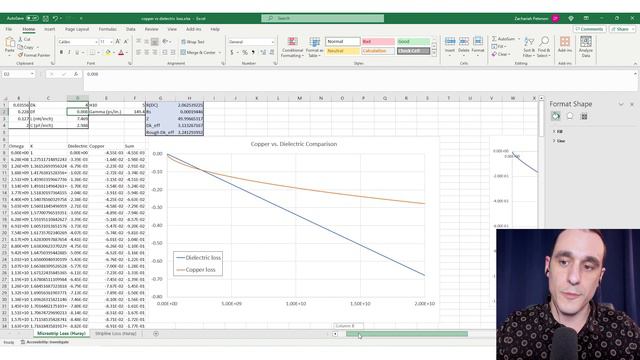Expand the Fill section in Format Shape
Image resolution: width=640 pixels, height=360 pixels.
pyautogui.click(x=559, y=131)
